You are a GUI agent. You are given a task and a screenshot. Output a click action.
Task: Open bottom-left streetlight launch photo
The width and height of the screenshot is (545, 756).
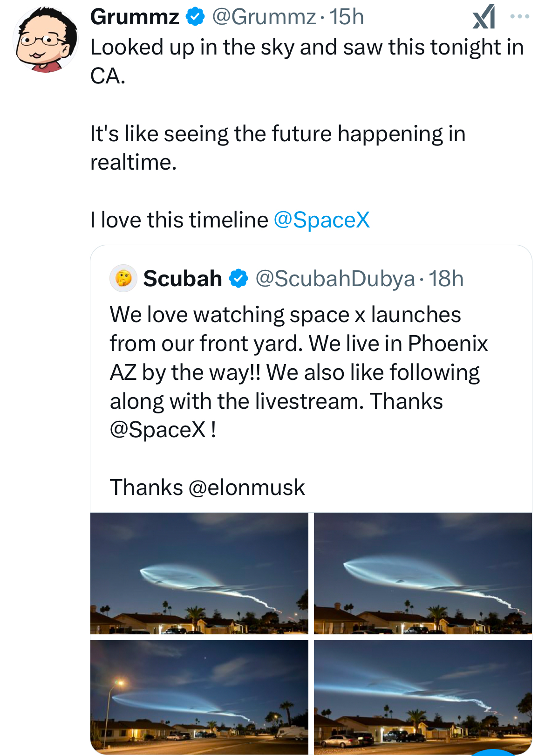(x=199, y=697)
